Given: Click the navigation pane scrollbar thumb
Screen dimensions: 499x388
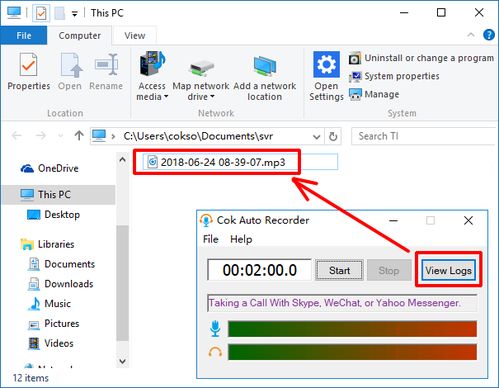Looking at the screenshot, I should pyautogui.click(x=122, y=283).
